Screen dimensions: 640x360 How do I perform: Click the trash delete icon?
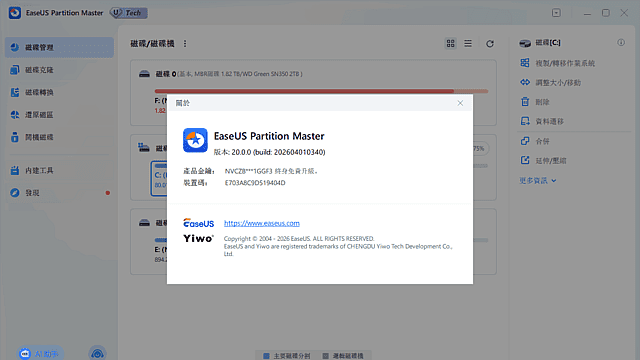click(x=525, y=102)
